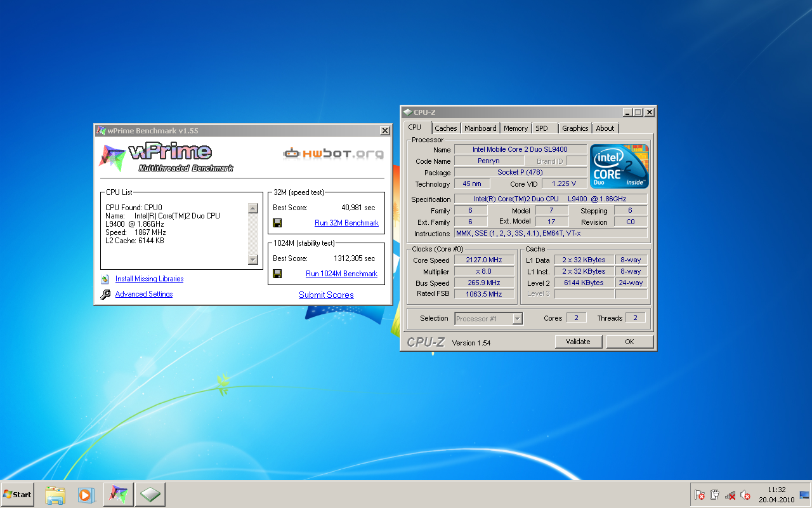812x508 pixels.
Task: Click the save icon next to Run 32M Benchmark
Action: [277, 223]
